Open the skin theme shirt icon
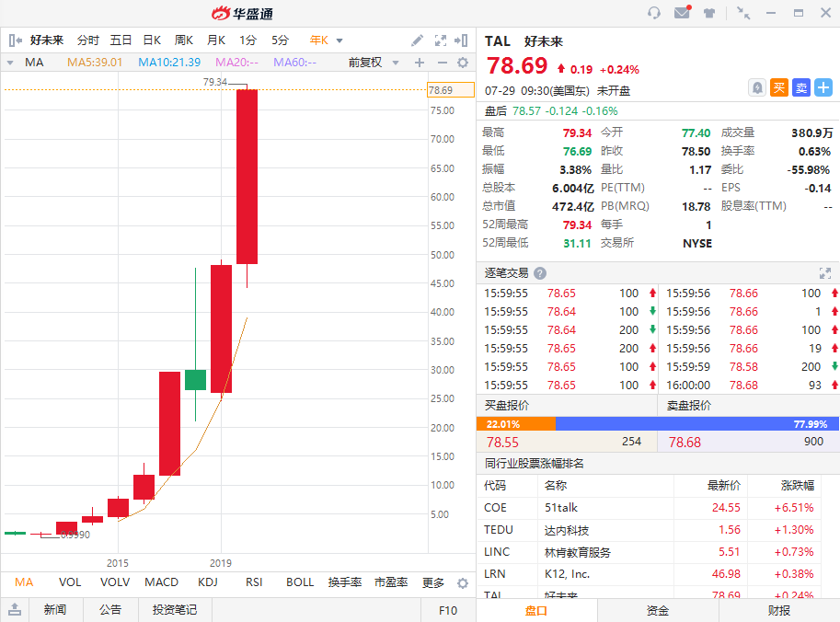The image size is (840, 622). [709, 12]
